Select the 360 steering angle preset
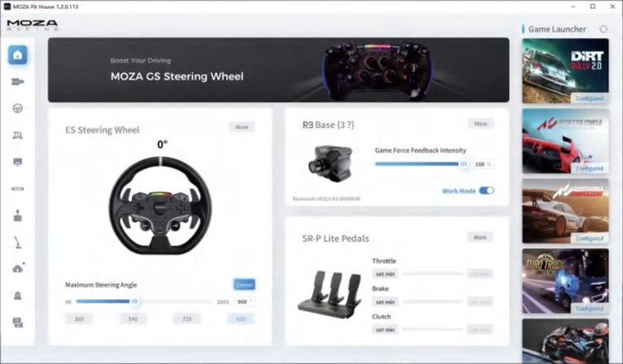 [x=79, y=318]
